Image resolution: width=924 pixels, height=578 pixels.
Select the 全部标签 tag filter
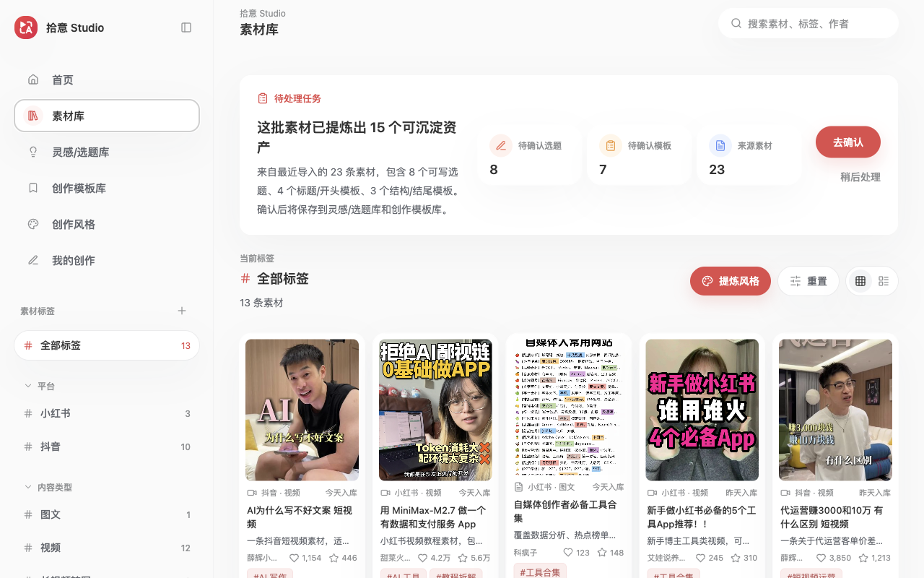tap(107, 345)
